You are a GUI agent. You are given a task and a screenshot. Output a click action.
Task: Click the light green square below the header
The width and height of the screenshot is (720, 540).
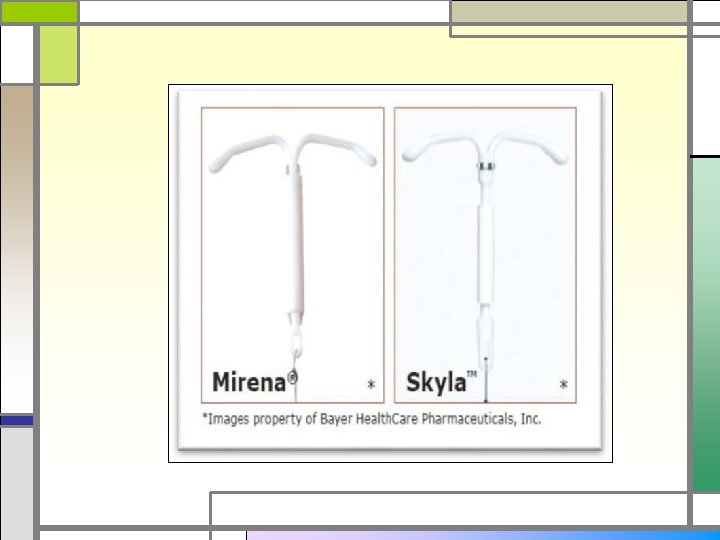(58, 54)
